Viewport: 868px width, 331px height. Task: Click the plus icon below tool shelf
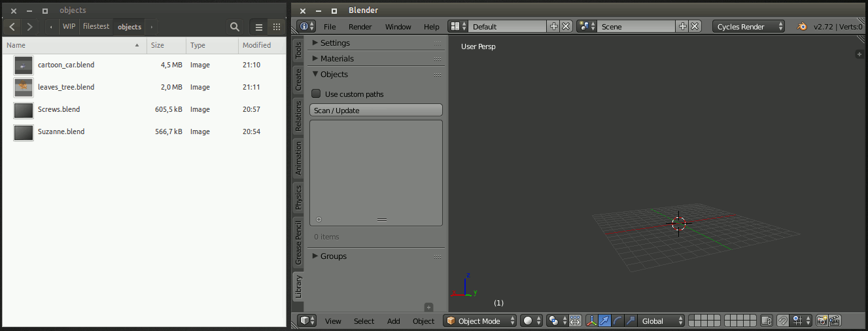click(429, 307)
